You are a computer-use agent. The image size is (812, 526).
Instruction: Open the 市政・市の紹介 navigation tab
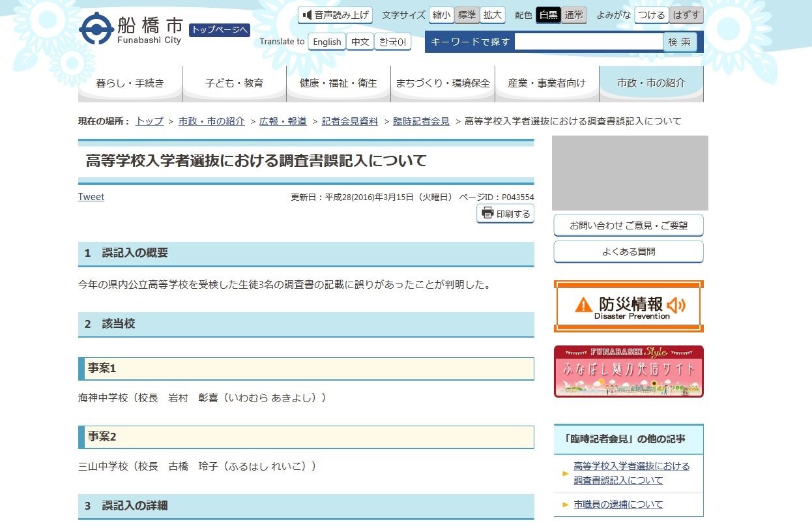[651, 83]
